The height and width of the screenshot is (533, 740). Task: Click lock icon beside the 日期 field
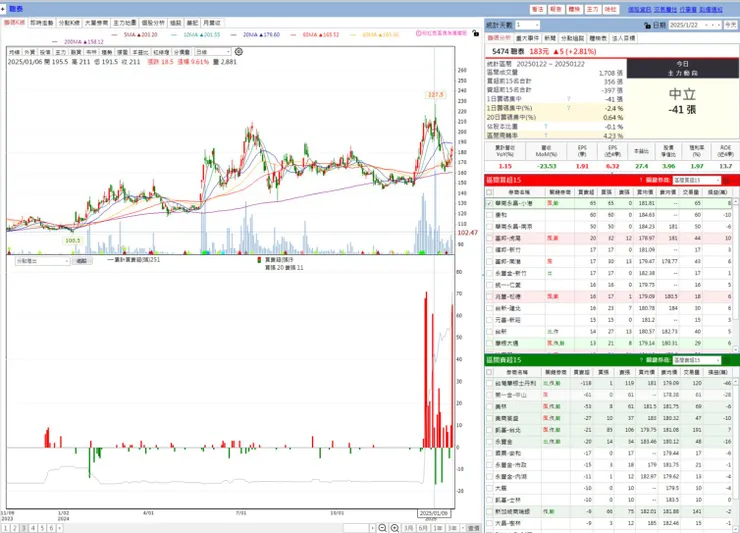click(x=647, y=25)
